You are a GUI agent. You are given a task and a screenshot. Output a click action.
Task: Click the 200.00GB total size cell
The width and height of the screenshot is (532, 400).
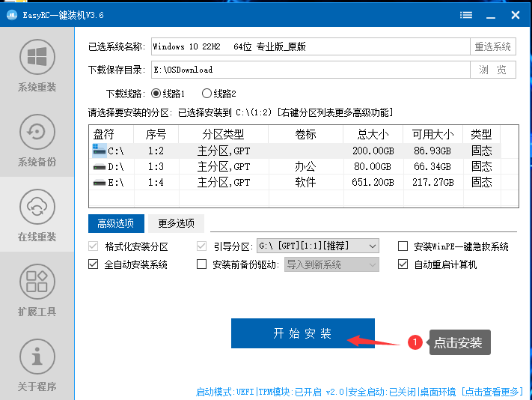tap(373, 151)
